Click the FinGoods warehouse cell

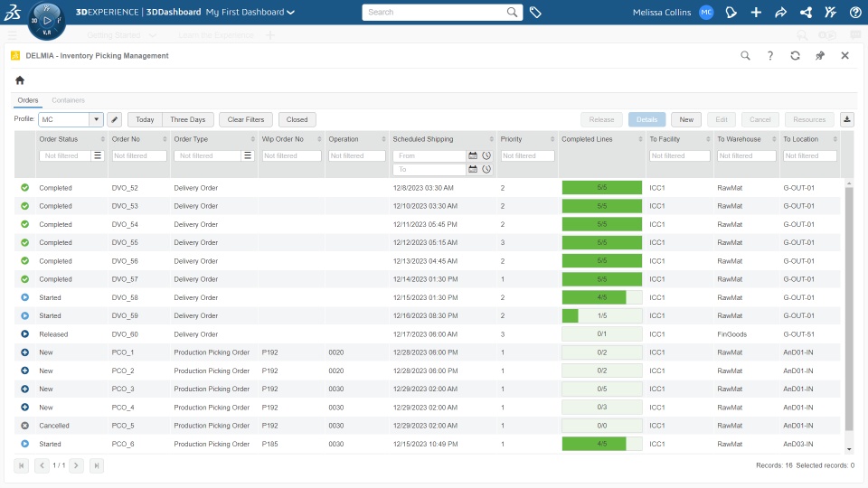(x=731, y=334)
